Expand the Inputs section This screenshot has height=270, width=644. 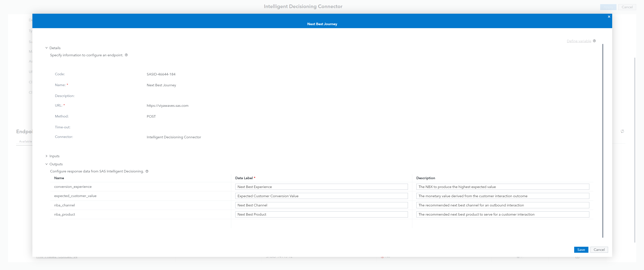point(46,156)
